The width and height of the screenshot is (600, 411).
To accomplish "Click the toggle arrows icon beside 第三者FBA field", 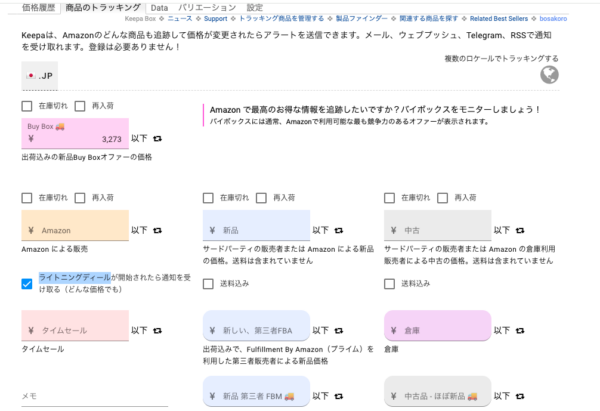I will pyautogui.click(x=339, y=330).
